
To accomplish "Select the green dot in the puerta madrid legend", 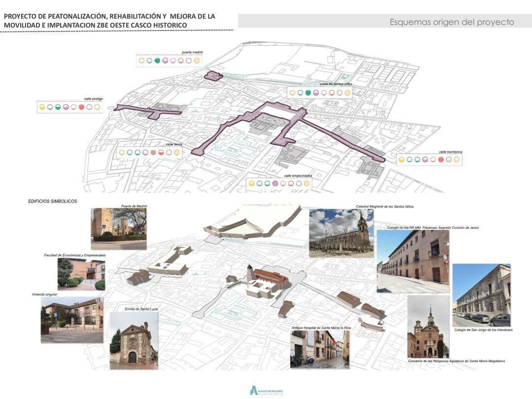I will [157, 60].
